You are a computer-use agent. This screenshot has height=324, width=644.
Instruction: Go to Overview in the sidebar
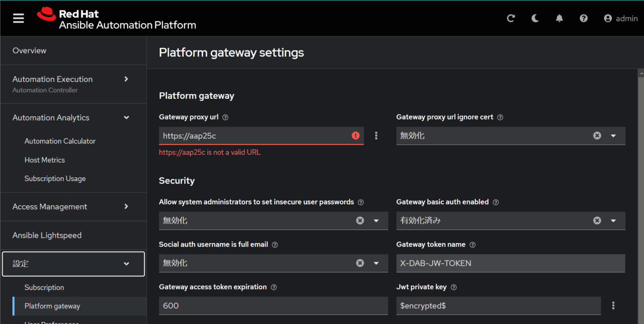pyautogui.click(x=74, y=51)
